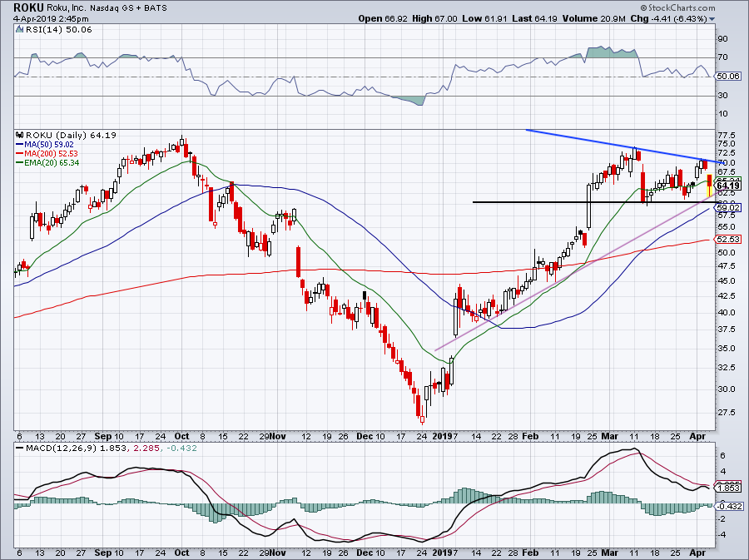Click the 27.5 price axis label
Screen dimensions: 749x560
726,413
